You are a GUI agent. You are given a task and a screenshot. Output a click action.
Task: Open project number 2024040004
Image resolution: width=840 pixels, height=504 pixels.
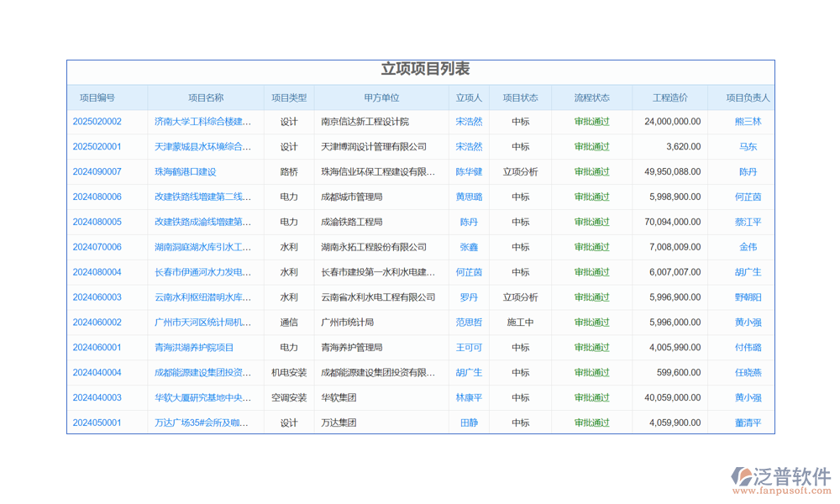97,373
